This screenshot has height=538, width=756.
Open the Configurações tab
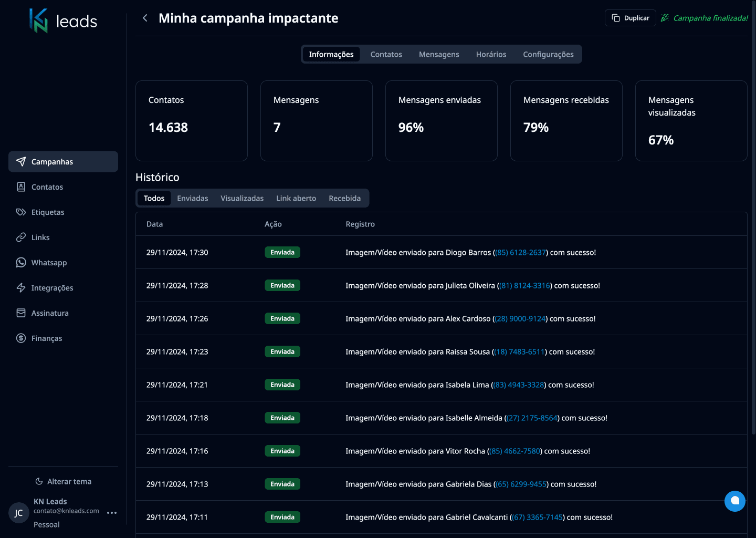(548, 54)
